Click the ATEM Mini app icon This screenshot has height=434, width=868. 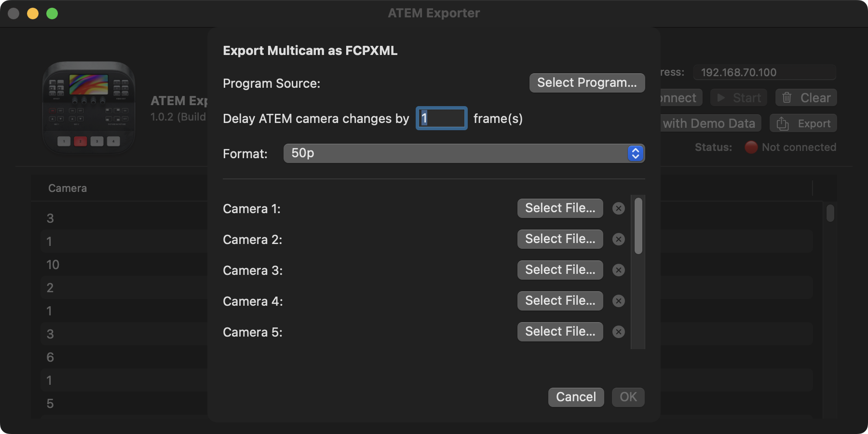point(89,107)
